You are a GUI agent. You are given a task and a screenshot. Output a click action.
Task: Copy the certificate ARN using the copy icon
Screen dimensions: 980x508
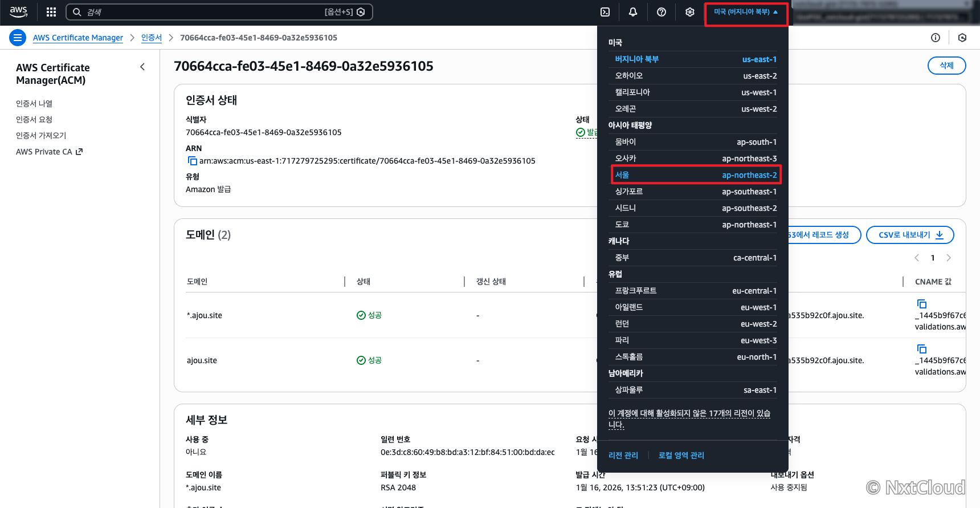point(192,161)
